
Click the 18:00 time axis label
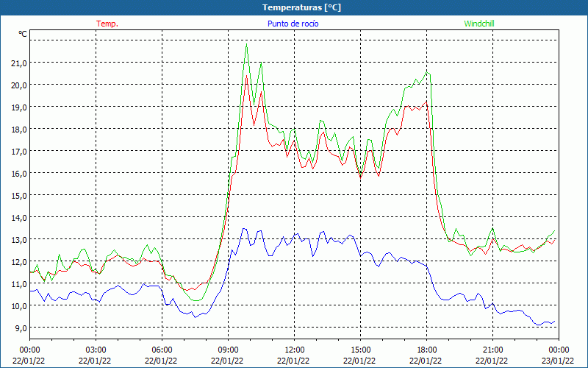pos(426,350)
